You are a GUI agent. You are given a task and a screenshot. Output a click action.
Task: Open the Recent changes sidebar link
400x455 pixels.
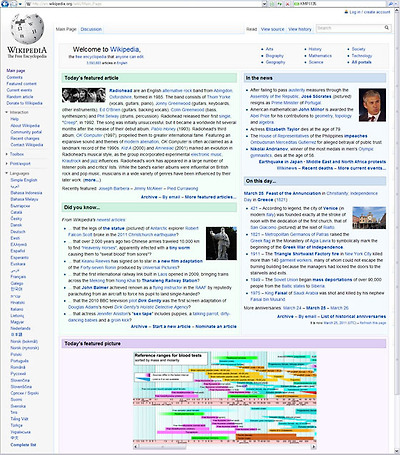25,138
